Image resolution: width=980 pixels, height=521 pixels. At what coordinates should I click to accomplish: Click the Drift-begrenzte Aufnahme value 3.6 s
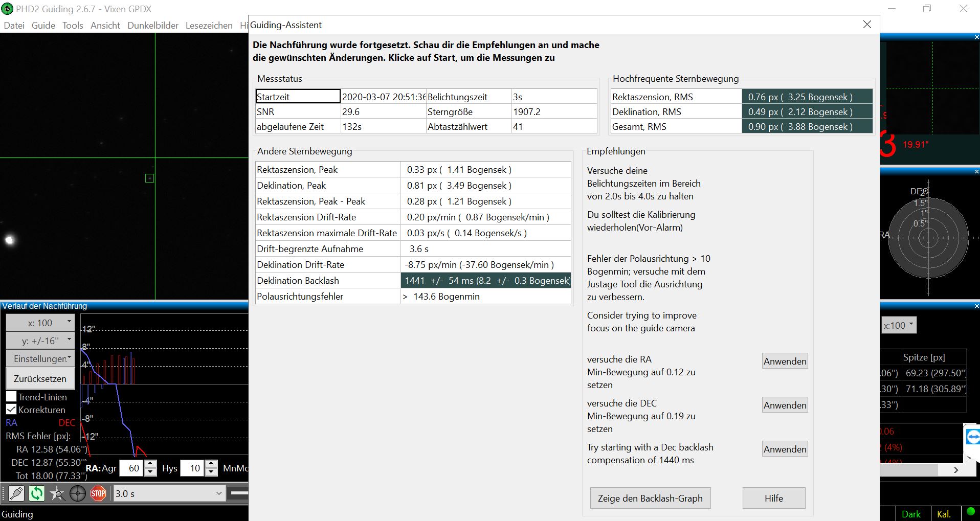click(486, 248)
